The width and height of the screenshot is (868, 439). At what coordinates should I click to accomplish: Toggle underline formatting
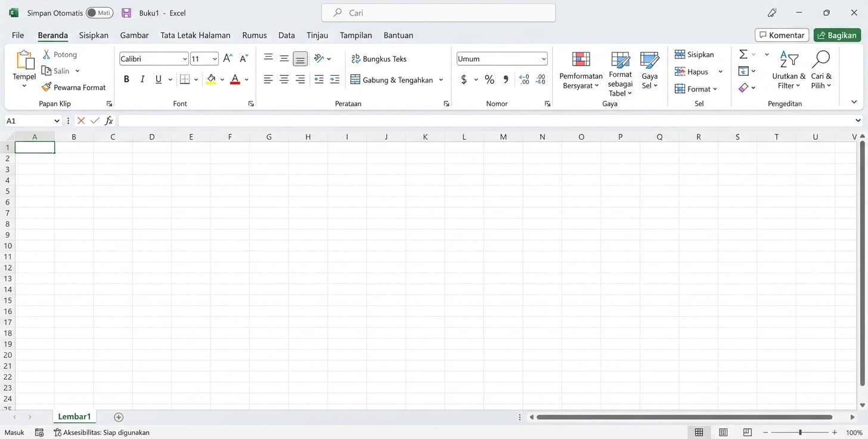pyautogui.click(x=157, y=79)
